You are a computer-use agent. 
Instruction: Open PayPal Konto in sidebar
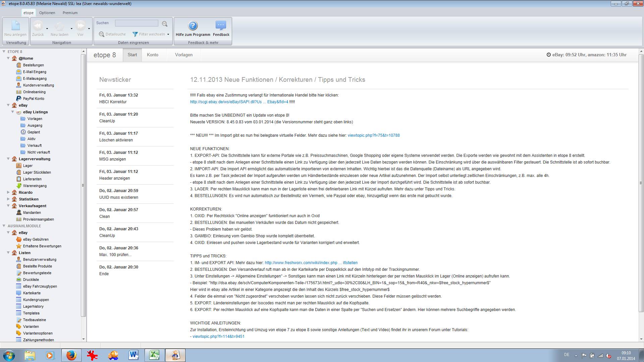tap(33, 99)
